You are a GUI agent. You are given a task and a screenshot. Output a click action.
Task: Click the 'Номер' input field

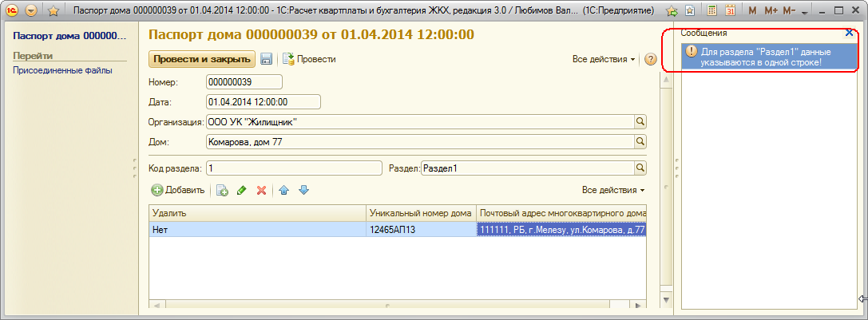click(x=244, y=82)
